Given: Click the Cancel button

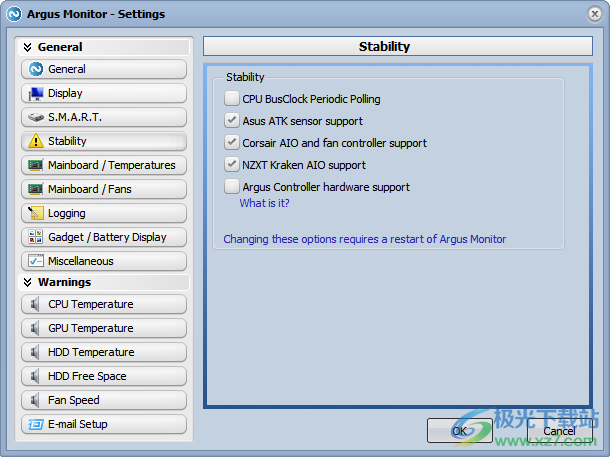Looking at the screenshot, I should (x=559, y=431).
